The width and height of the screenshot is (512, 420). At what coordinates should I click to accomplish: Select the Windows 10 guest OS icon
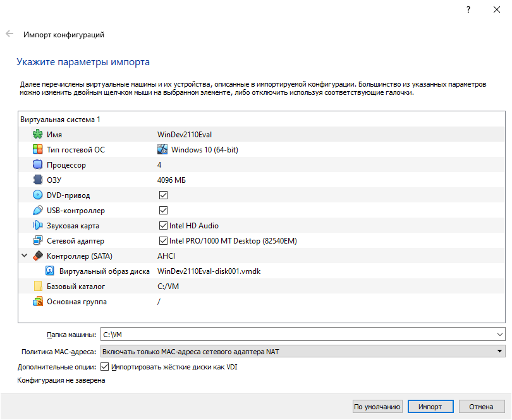coord(164,149)
